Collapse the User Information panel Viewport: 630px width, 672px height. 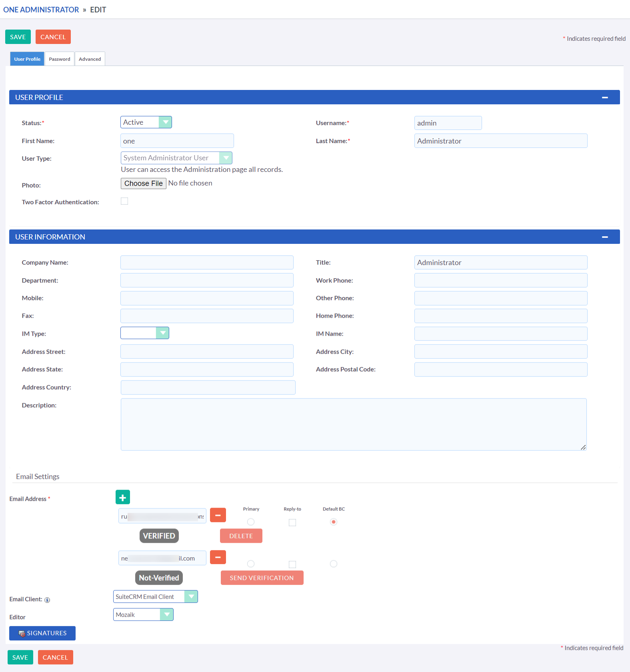(605, 237)
